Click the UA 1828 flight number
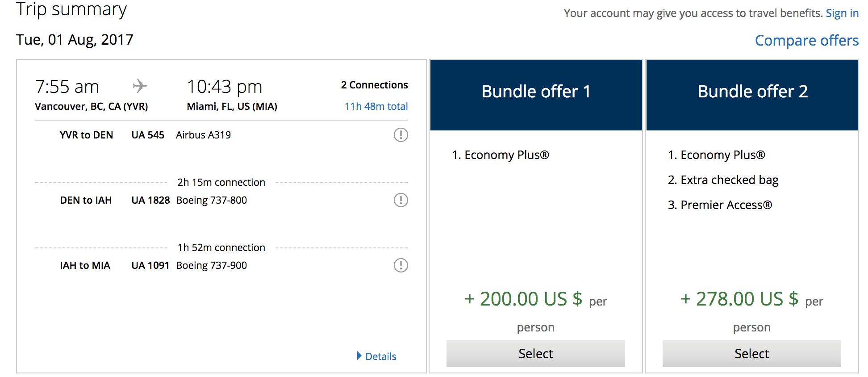This screenshot has width=868, height=377. [x=150, y=200]
